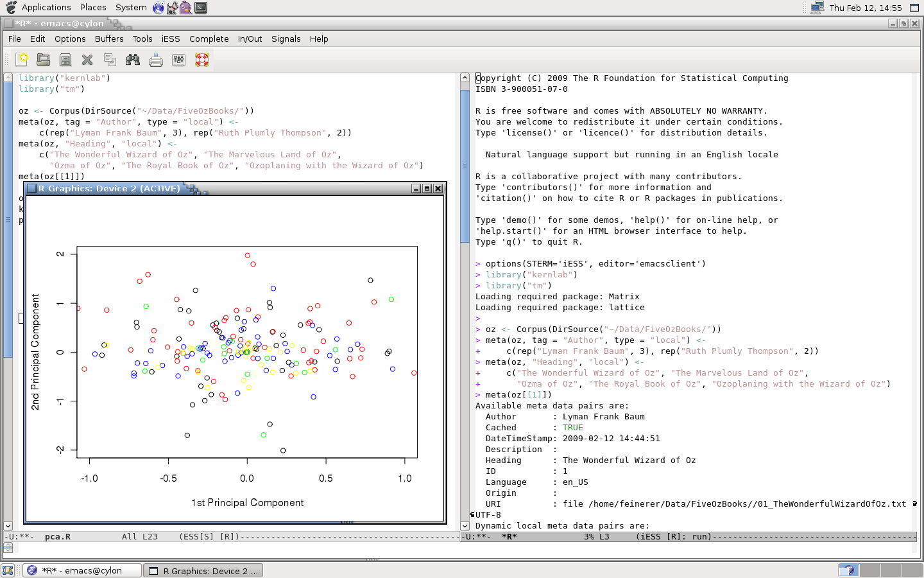Open the Options menu
The image size is (924, 578).
[70, 39]
